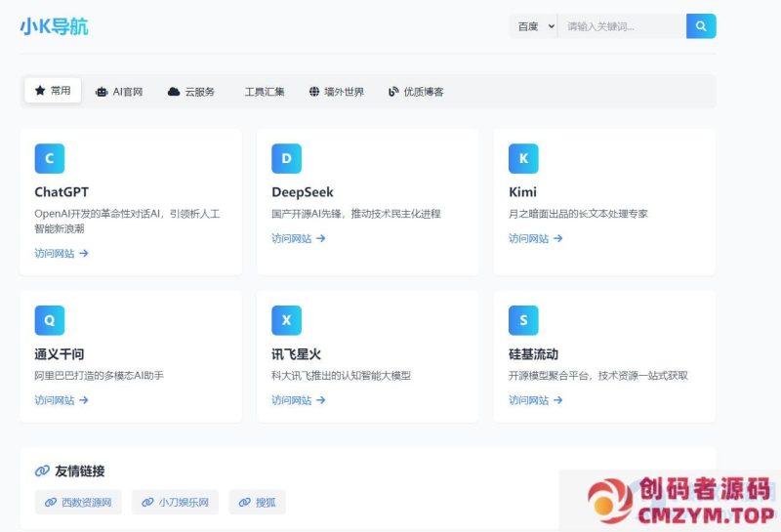Image resolution: width=781 pixels, height=532 pixels.
Task: Click the 通义千问 card's Q icon
Action: point(50,320)
